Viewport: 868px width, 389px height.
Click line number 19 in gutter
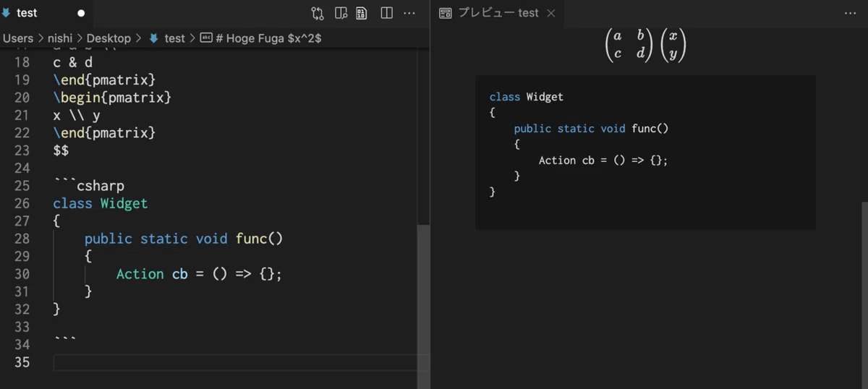[x=22, y=80]
